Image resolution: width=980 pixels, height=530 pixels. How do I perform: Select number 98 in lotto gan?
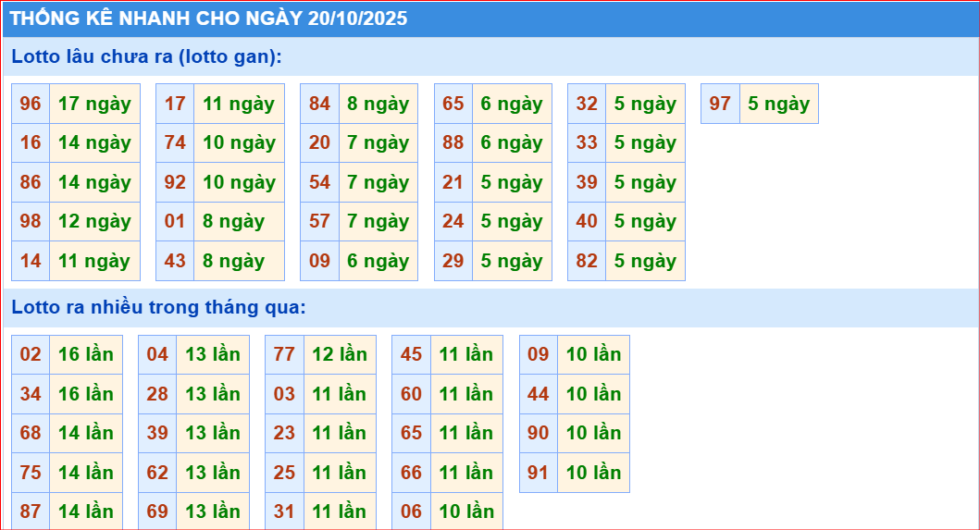coord(31,221)
